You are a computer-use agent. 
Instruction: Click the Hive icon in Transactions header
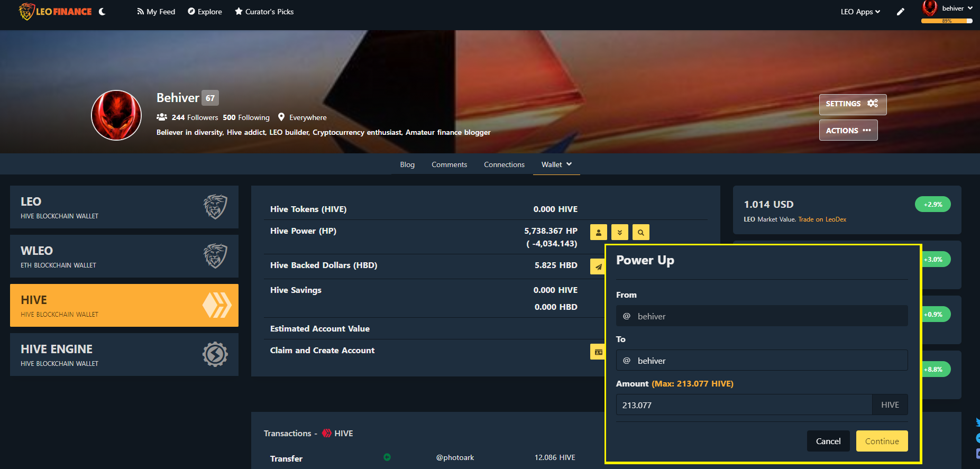pyautogui.click(x=327, y=433)
